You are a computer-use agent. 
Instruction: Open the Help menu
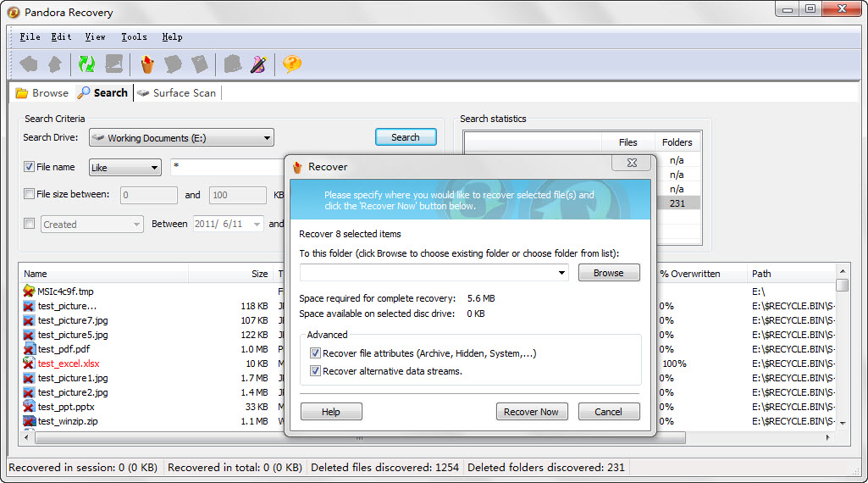172,37
